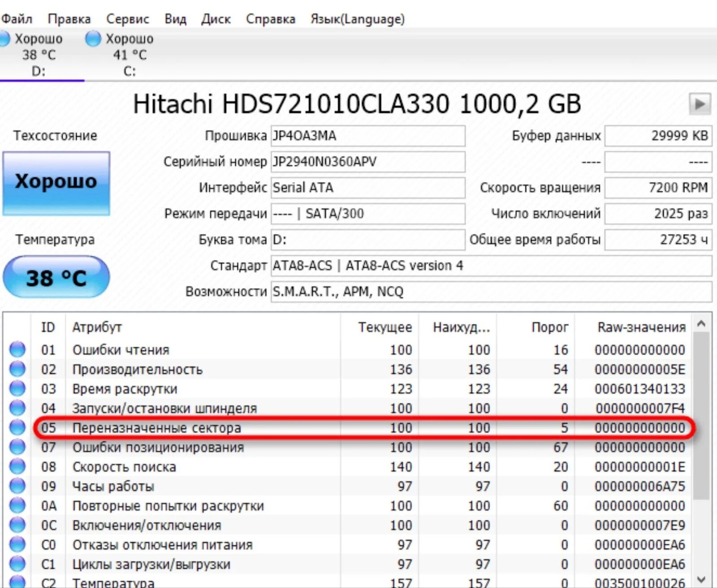Go to next disk with arrow button
The height and width of the screenshot is (588, 717).
click(700, 104)
